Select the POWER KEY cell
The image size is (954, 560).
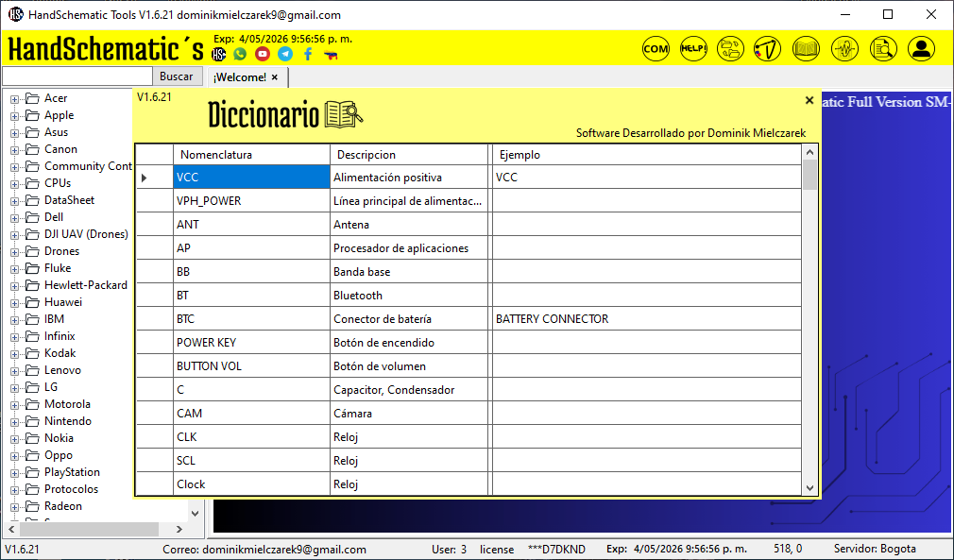[251, 342]
